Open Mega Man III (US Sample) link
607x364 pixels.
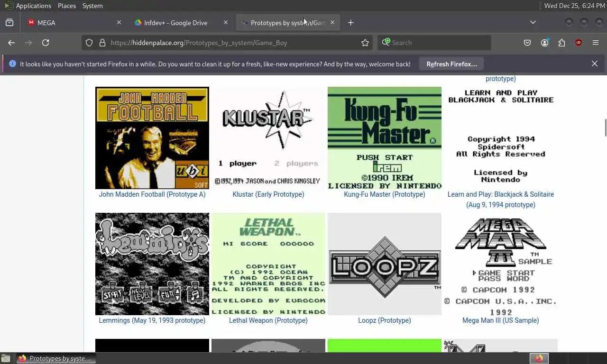(x=501, y=320)
